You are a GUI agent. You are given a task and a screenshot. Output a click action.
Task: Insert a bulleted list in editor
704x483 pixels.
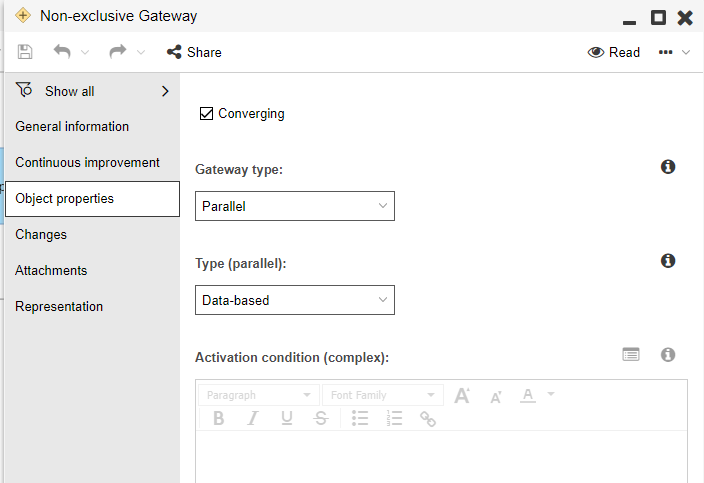(x=361, y=419)
